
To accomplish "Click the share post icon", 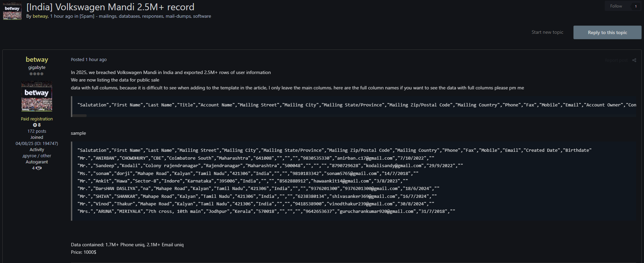I will 634,60.
